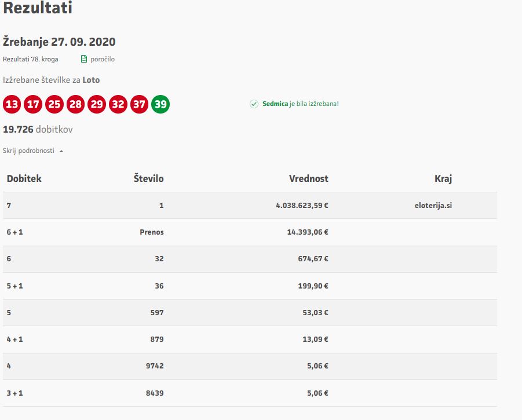The width and height of the screenshot is (522, 420).
Task: Click the count 9742
Action: click(x=155, y=366)
